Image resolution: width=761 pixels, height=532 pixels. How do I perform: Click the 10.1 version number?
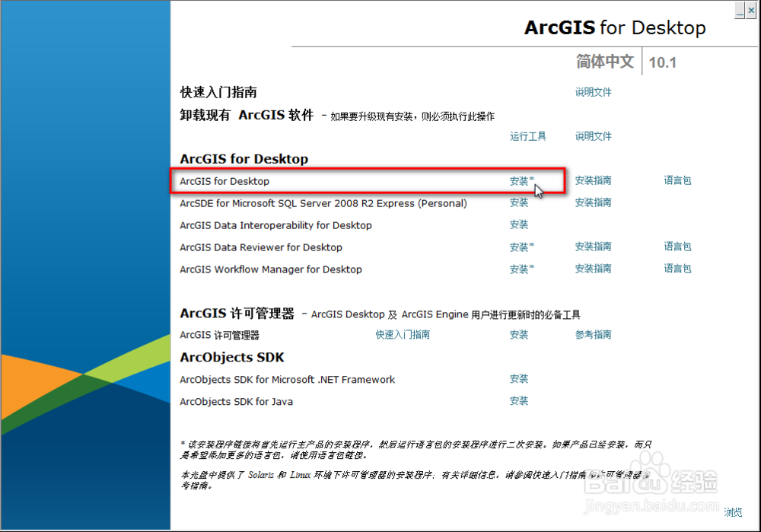[662, 62]
